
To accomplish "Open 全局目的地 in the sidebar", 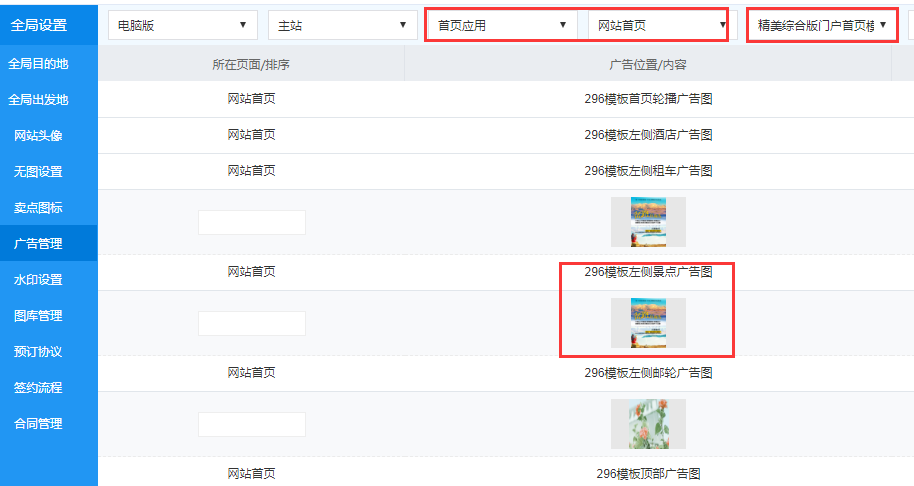I will click(38, 64).
